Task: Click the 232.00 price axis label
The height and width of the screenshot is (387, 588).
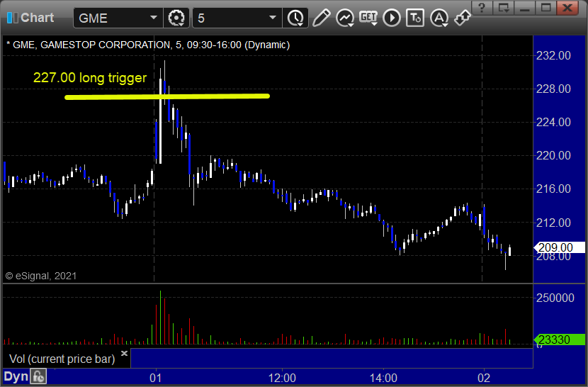Action: point(553,55)
